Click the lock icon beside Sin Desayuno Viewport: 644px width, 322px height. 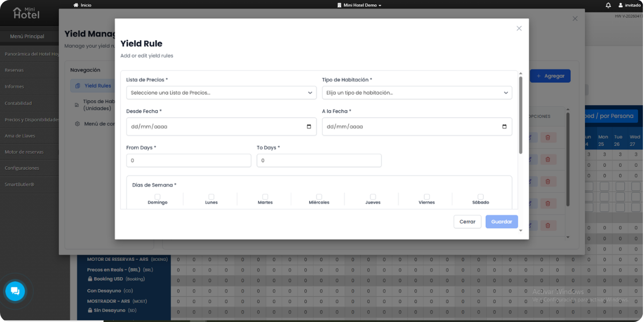coord(90,310)
